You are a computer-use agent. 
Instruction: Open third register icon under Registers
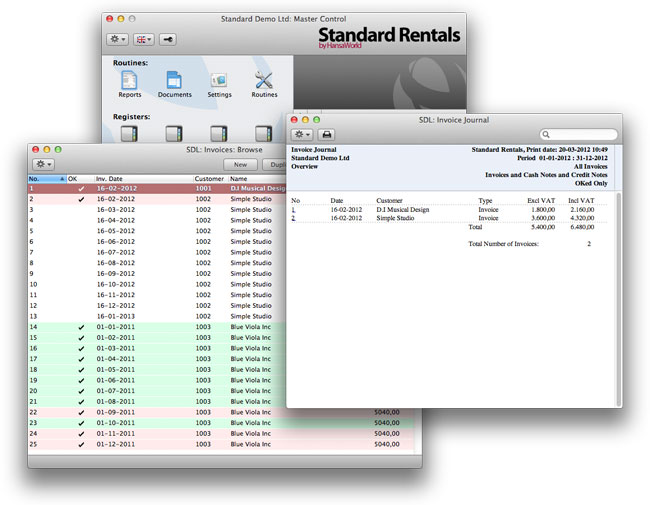218,134
